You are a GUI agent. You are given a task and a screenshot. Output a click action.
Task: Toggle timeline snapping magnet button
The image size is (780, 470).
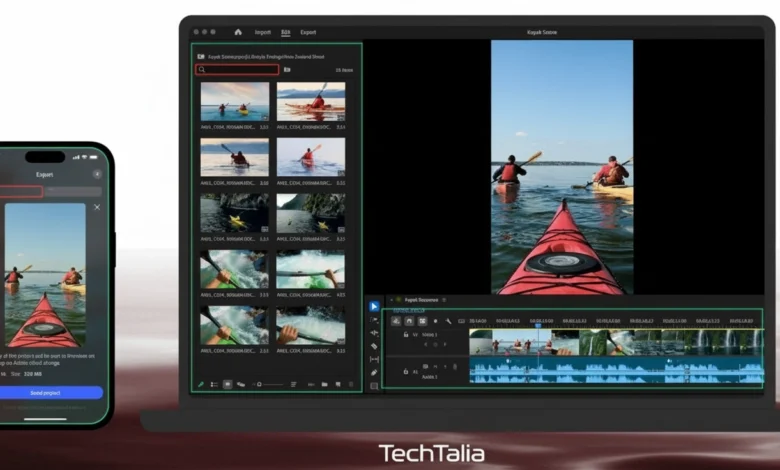pyautogui.click(x=408, y=321)
